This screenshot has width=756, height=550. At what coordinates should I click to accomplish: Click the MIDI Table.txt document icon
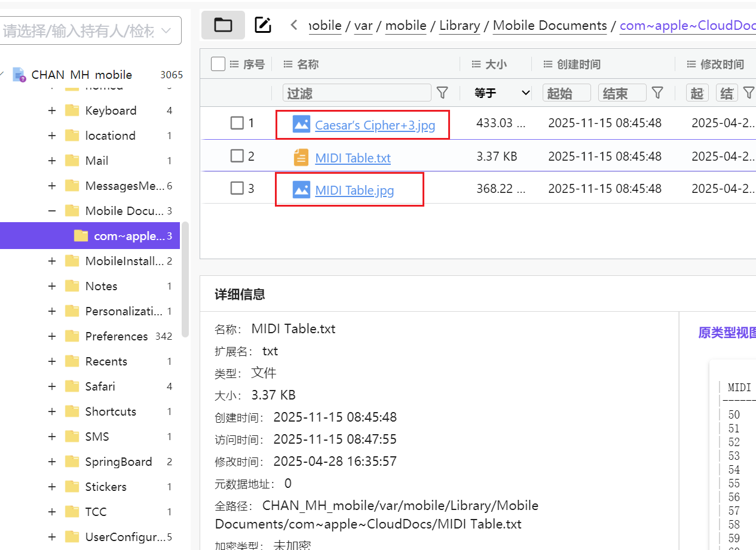[x=301, y=157]
